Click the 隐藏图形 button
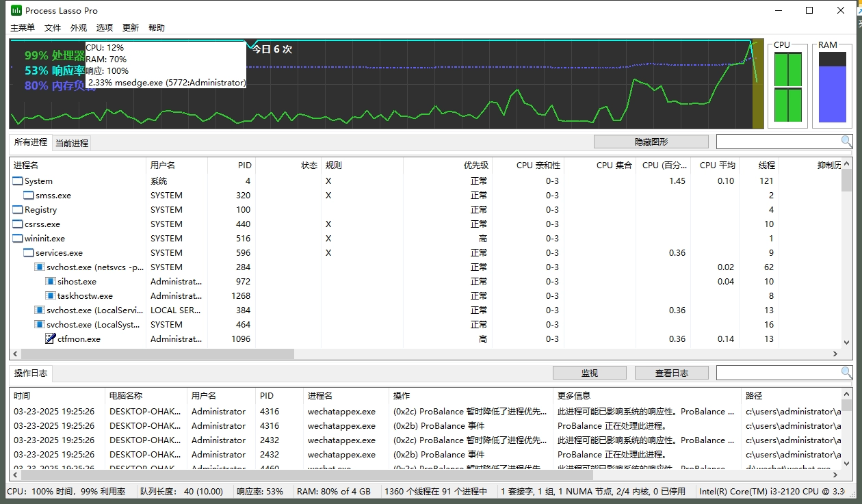The image size is (862, 504). [x=651, y=142]
